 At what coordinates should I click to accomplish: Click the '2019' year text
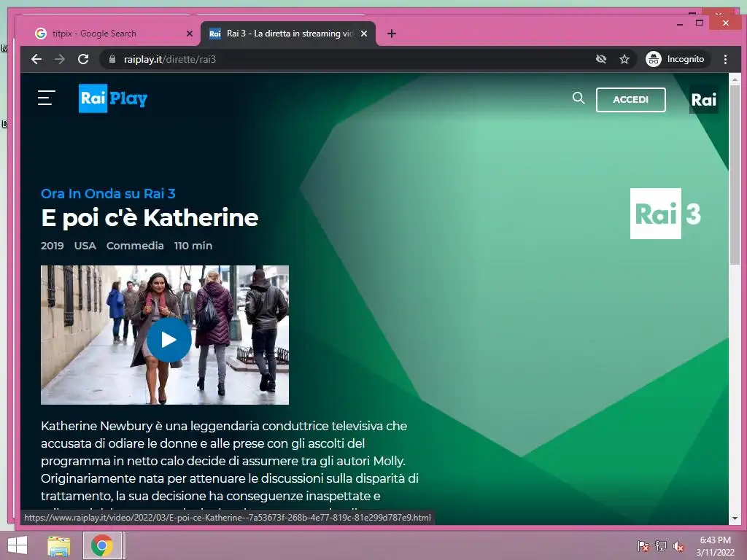pos(53,246)
